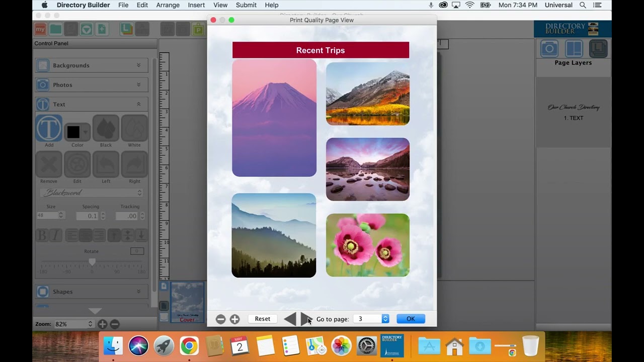Open the View menu
Viewport: 644px width, 362px height.
[x=220, y=5]
